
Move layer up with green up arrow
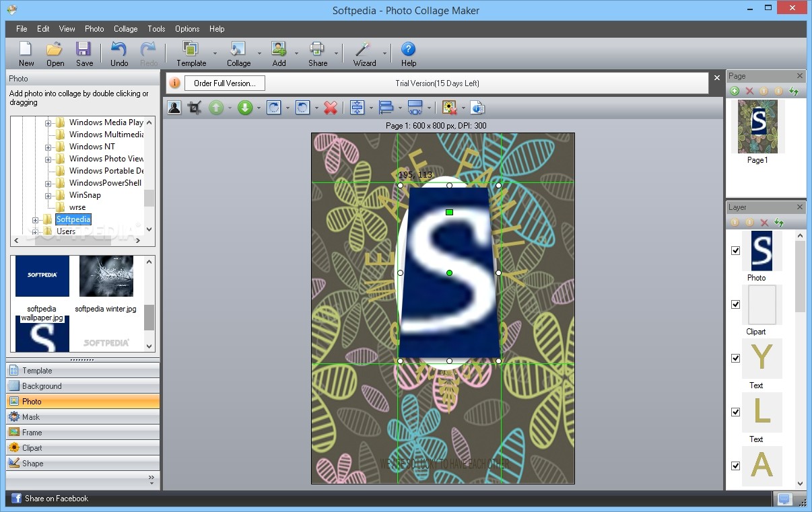(215, 108)
